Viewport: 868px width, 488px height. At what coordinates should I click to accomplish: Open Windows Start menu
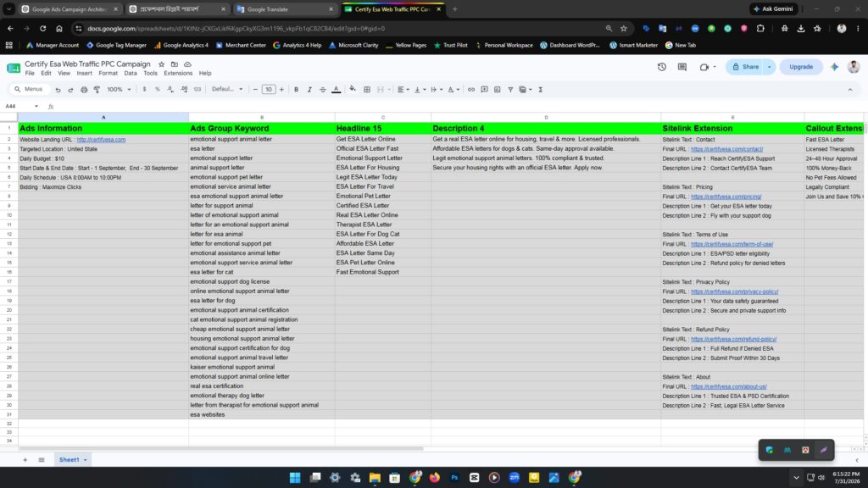295,478
